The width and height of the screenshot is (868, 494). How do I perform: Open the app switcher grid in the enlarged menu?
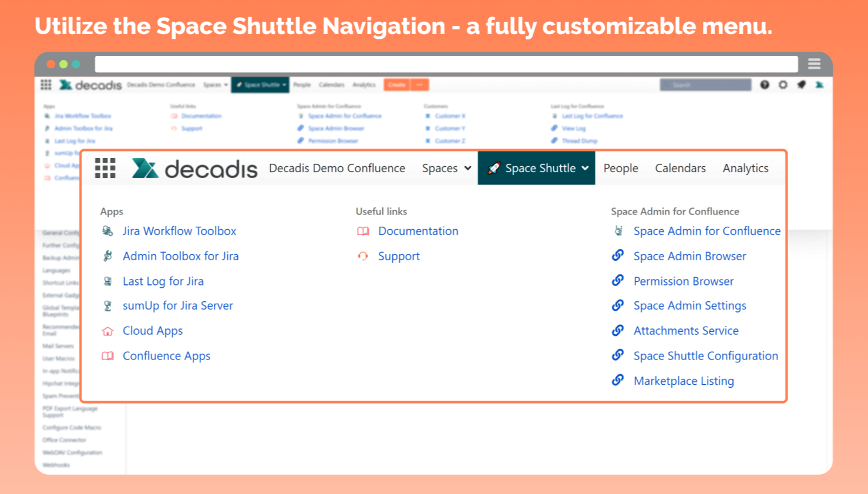coord(105,168)
